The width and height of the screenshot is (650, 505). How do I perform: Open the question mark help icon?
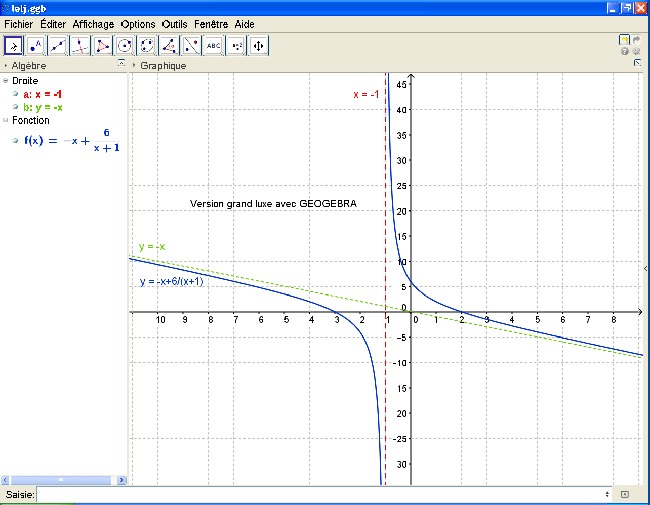625,51
